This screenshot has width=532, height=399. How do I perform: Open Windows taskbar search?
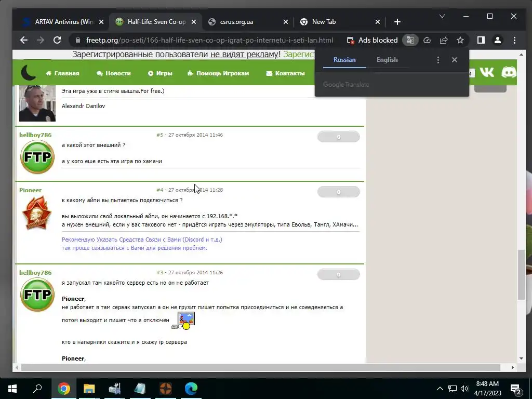[x=37, y=389]
